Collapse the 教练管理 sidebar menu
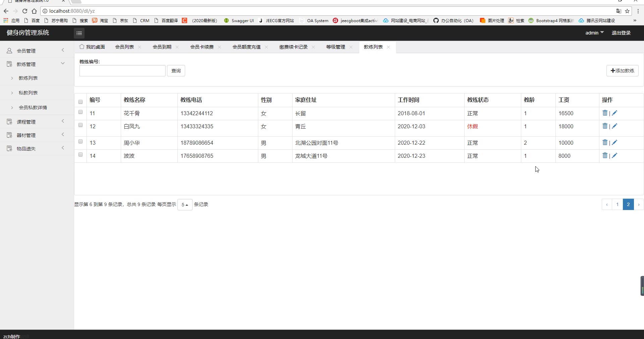 pyautogui.click(x=37, y=64)
